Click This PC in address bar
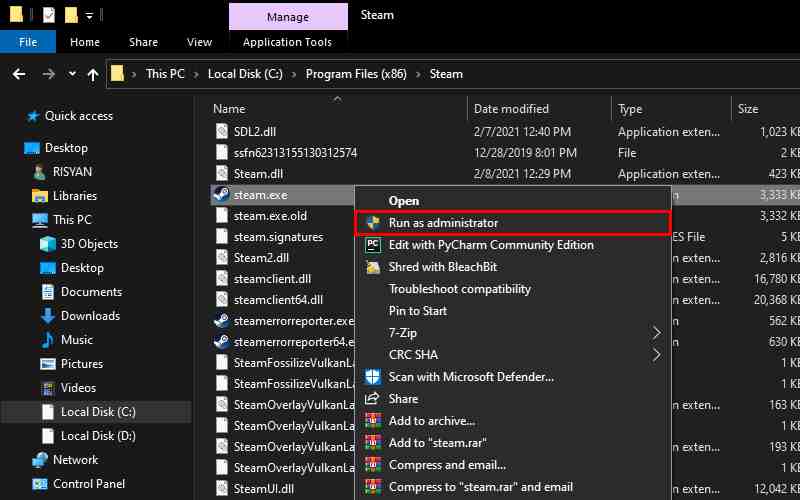The width and height of the screenshot is (800, 500). click(165, 74)
